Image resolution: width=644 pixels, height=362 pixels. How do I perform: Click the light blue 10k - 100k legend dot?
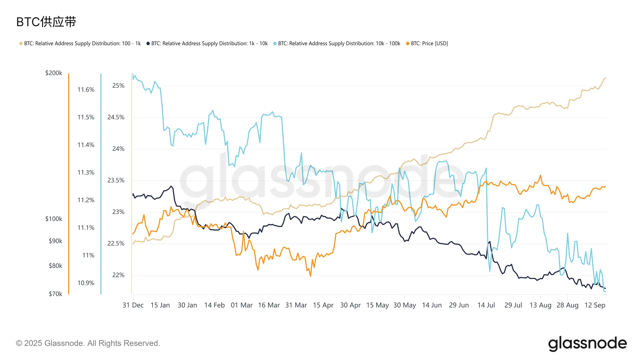(275, 44)
